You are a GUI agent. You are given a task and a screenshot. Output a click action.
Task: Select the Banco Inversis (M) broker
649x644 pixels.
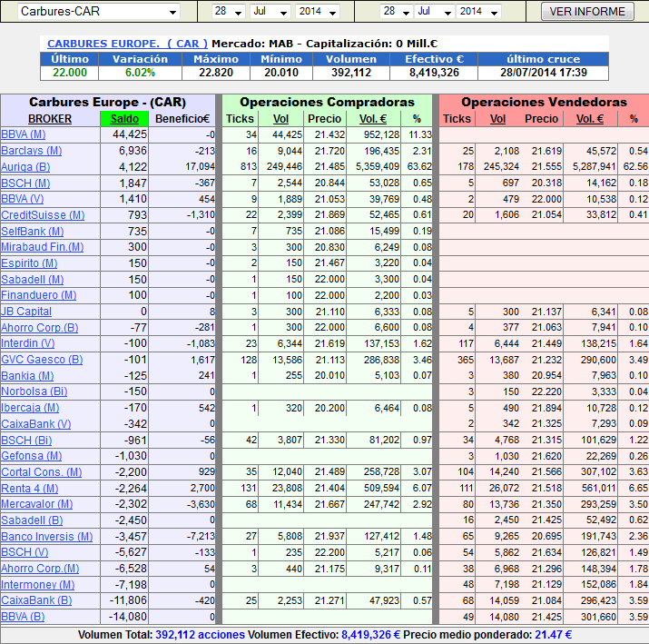click(x=46, y=536)
